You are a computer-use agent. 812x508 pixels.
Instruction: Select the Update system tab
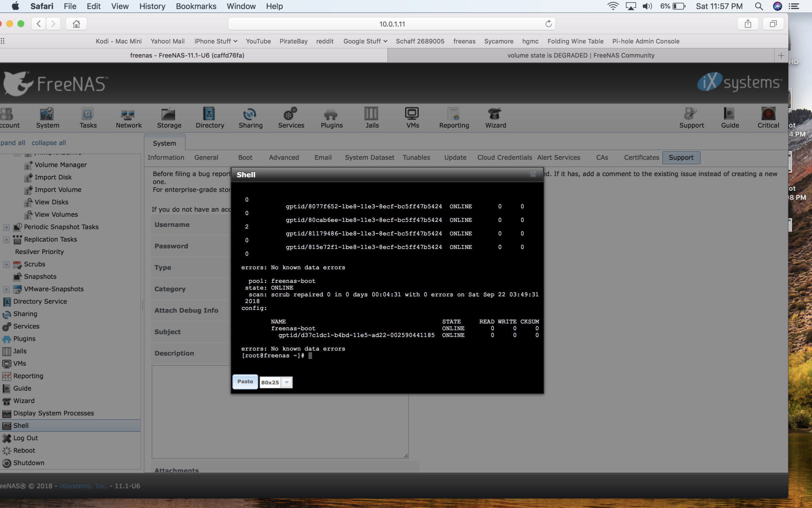coord(455,157)
